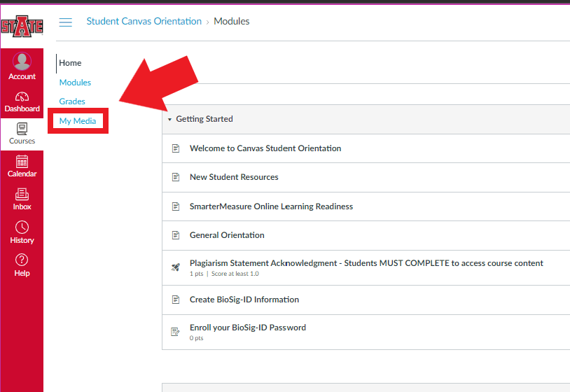Image resolution: width=570 pixels, height=392 pixels.
Task: Open Create BioSig-ID Information page
Action: [x=244, y=300]
